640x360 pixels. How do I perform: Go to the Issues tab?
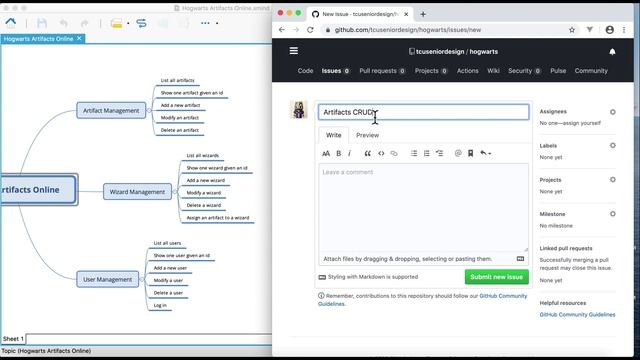[x=336, y=71]
